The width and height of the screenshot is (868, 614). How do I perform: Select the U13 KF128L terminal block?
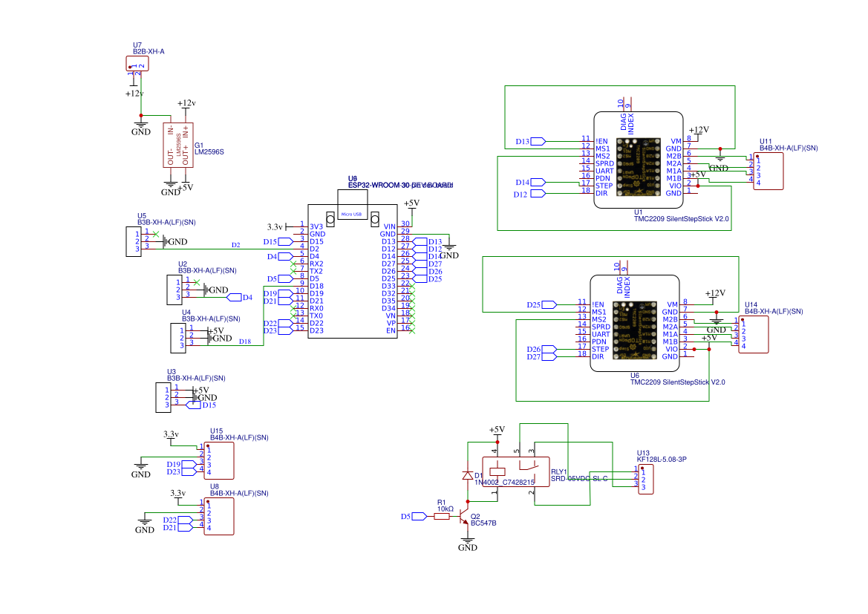click(x=645, y=480)
